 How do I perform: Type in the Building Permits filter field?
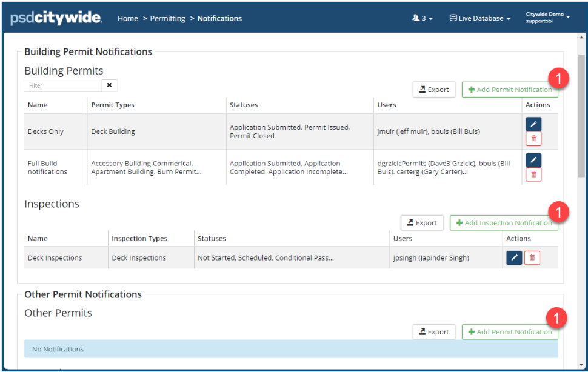(x=63, y=85)
